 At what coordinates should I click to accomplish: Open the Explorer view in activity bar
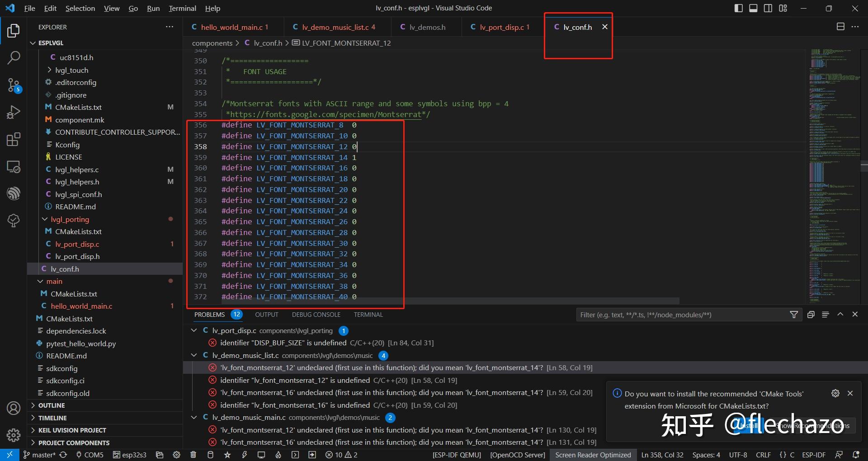14,31
